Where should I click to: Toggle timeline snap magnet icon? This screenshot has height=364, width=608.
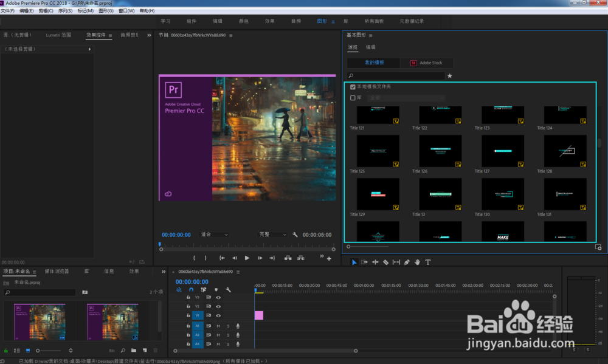click(x=191, y=290)
